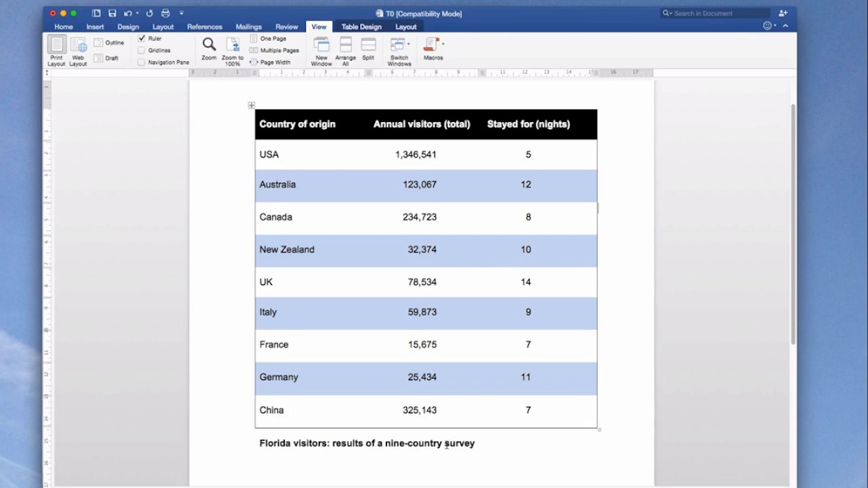Enable the Gridlines checkbox
Screen dimensions: 868x488
141,50
